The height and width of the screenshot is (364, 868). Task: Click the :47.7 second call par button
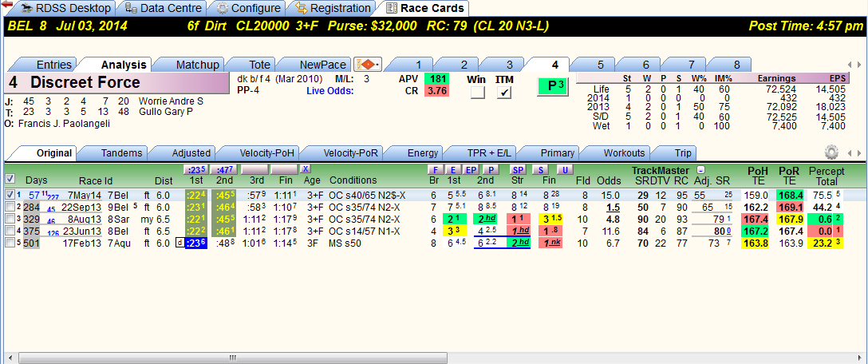click(x=224, y=169)
